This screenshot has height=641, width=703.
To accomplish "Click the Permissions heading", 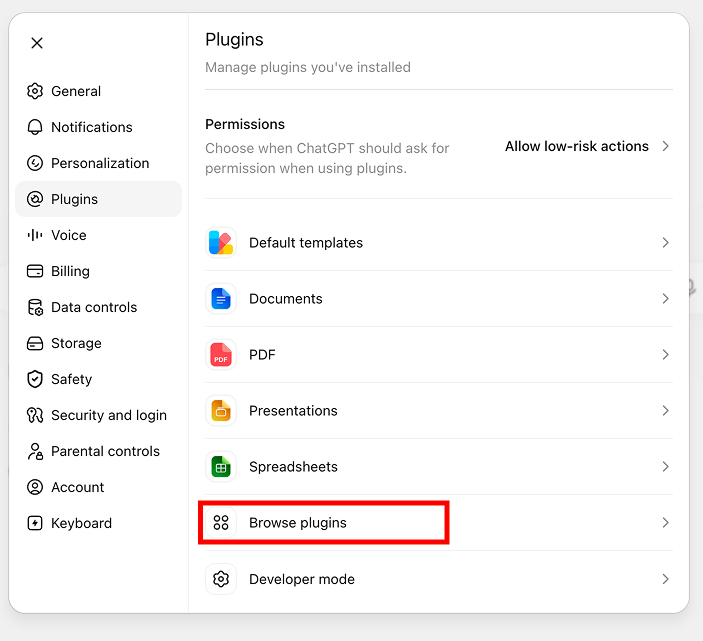I will pos(245,124).
